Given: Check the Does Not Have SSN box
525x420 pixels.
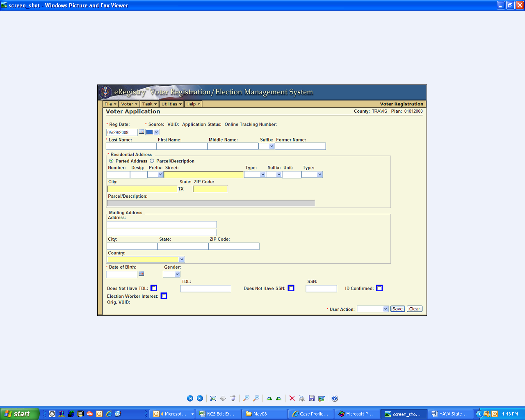Looking at the screenshot, I should point(291,288).
